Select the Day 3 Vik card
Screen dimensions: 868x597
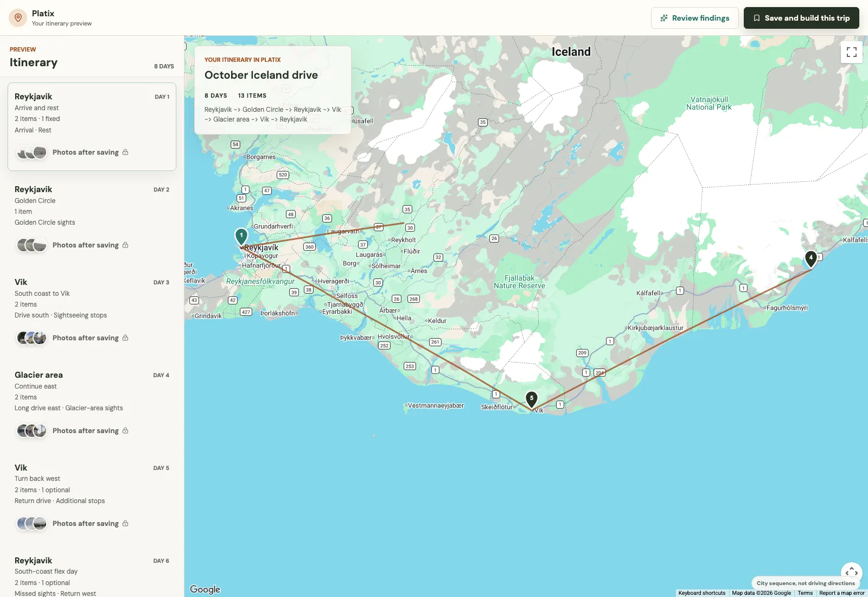[x=92, y=312]
